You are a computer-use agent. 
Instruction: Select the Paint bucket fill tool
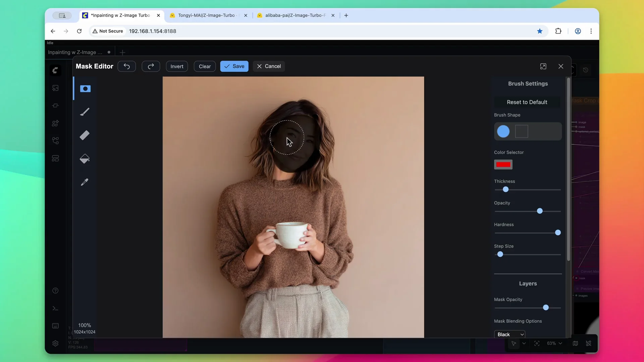tap(85, 159)
